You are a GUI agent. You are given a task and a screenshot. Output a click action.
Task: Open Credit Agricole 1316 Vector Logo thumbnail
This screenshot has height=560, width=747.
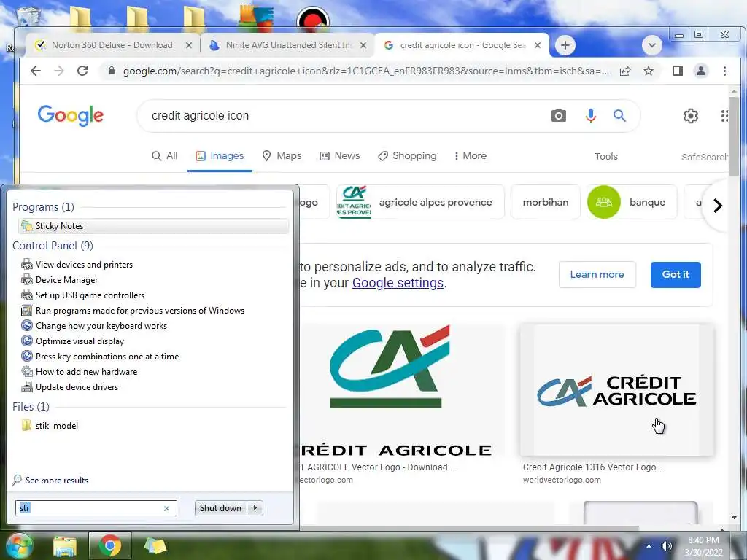click(x=617, y=390)
